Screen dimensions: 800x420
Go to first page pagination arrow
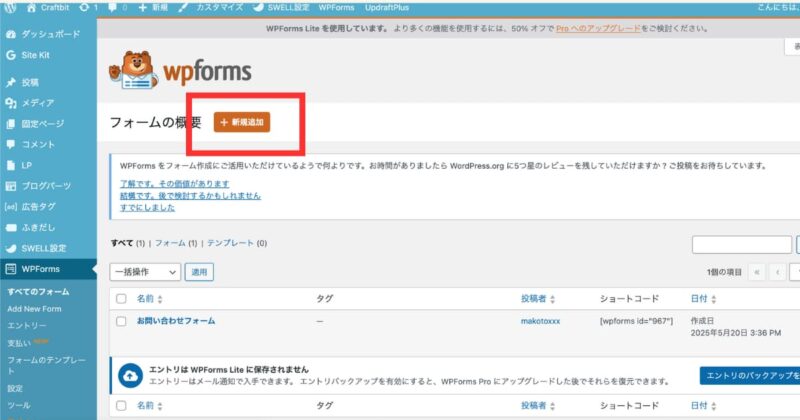point(757,272)
